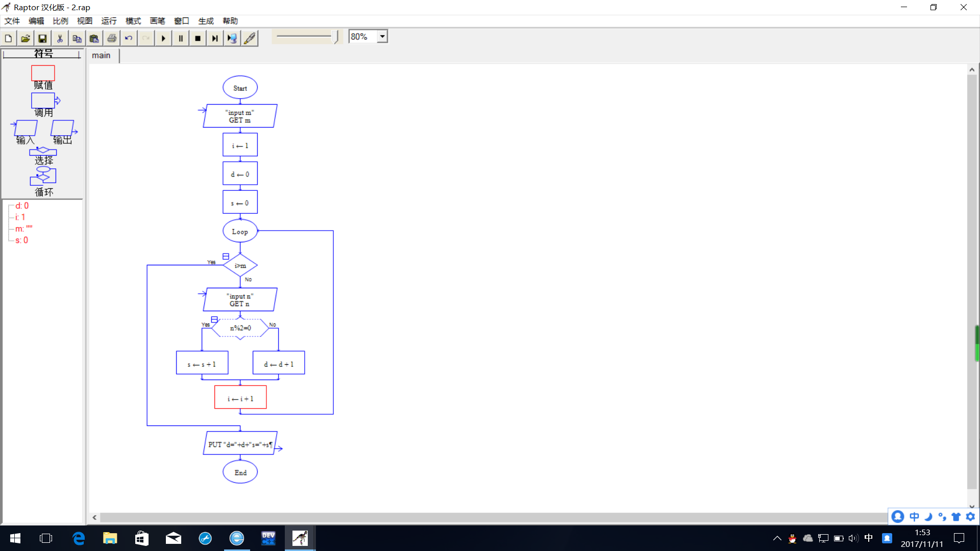
Task: Select the 选择 selection symbol
Action: click(43, 152)
